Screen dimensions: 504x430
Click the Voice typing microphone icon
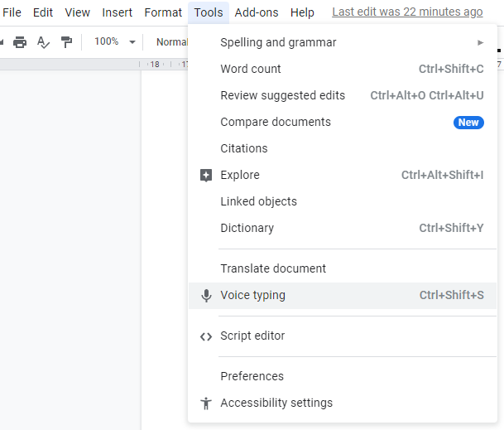tap(206, 296)
